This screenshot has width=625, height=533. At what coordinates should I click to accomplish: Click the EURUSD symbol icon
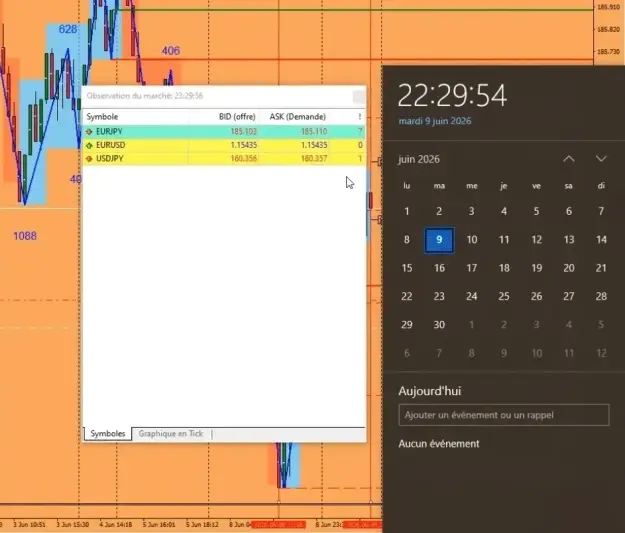coord(89,145)
